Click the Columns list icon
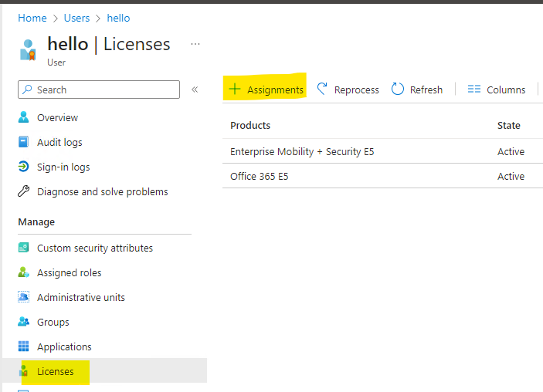 coord(474,89)
